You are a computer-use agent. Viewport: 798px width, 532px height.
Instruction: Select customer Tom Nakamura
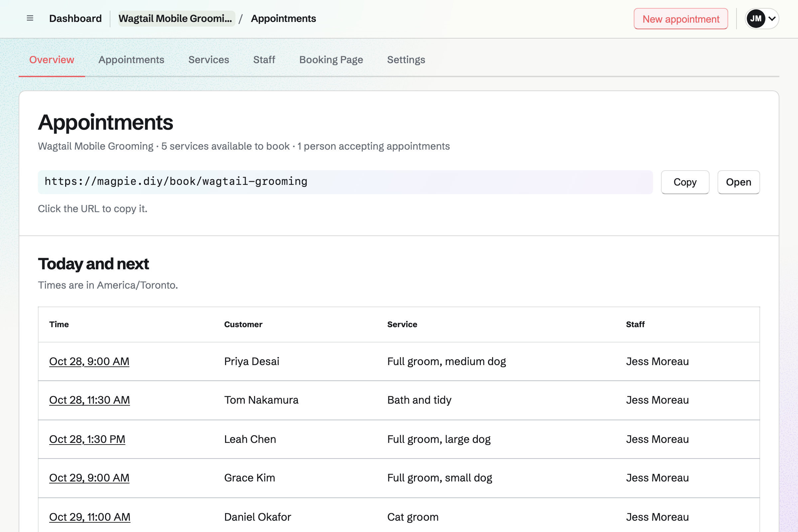261,400
